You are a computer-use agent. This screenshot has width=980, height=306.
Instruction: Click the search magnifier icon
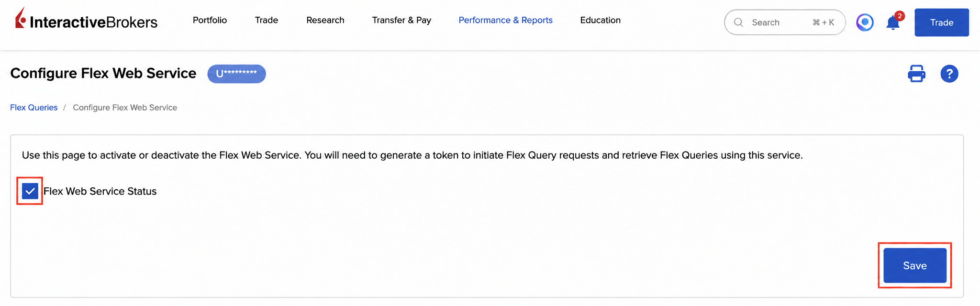tap(738, 22)
